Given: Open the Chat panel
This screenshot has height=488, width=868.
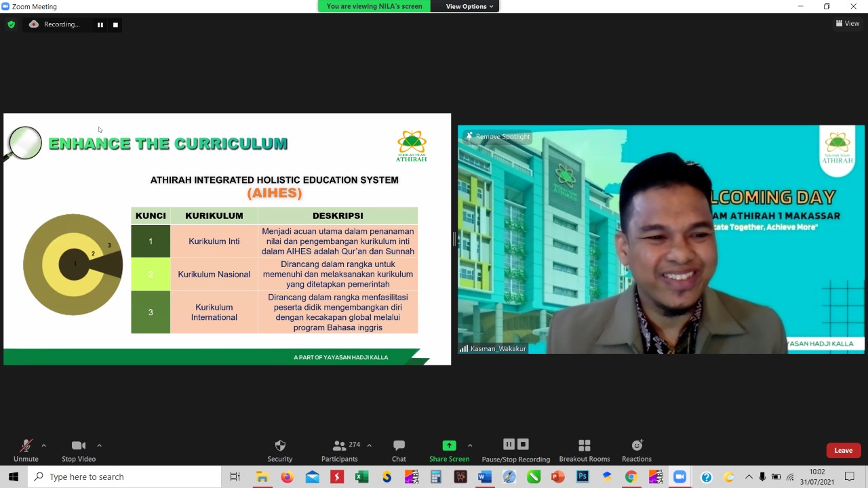Looking at the screenshot, I should click(x=399, y=450).
